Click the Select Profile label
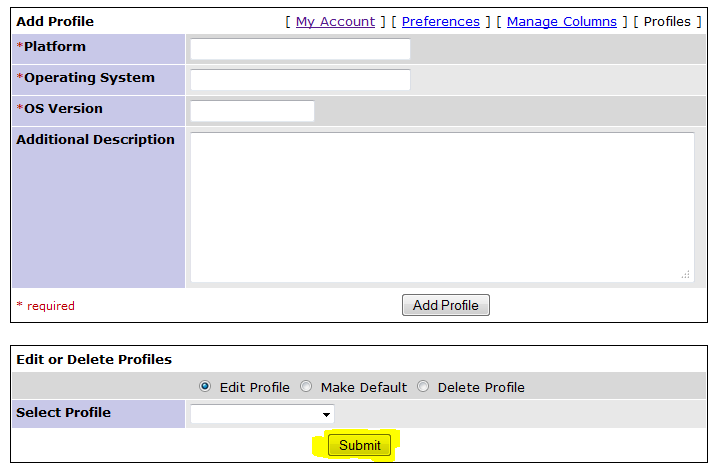The image size is (711, 474). [63, 413]
